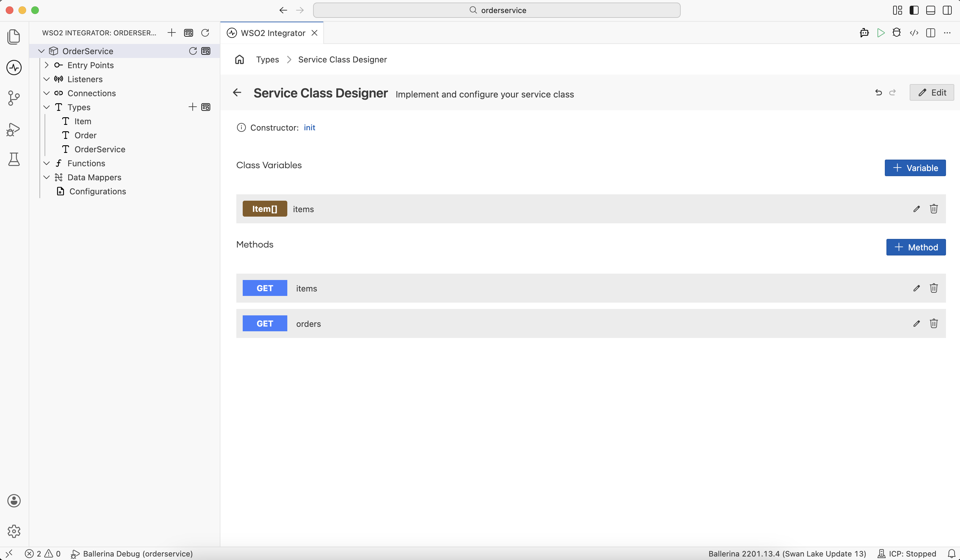960x560 pixels.
Task: Open more actions ellipsis in editor
Action: [x=948, y=33]
